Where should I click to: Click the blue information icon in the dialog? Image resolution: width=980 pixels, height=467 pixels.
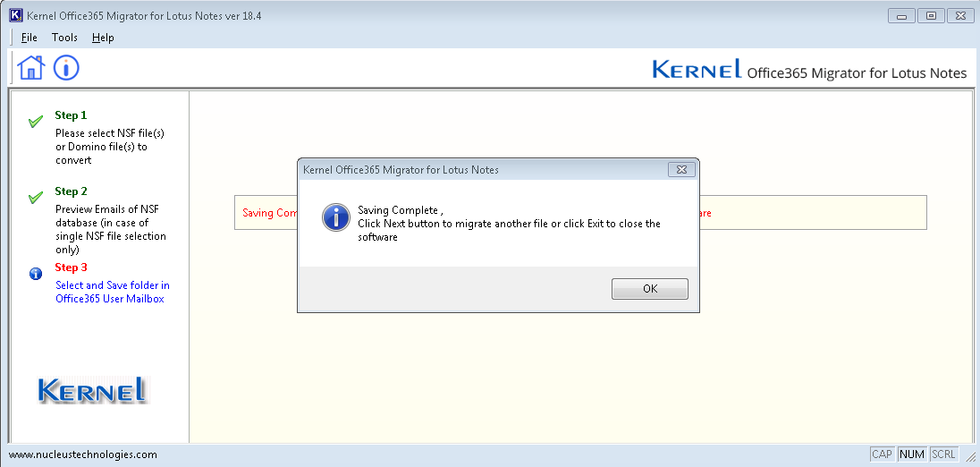point(335,217)
